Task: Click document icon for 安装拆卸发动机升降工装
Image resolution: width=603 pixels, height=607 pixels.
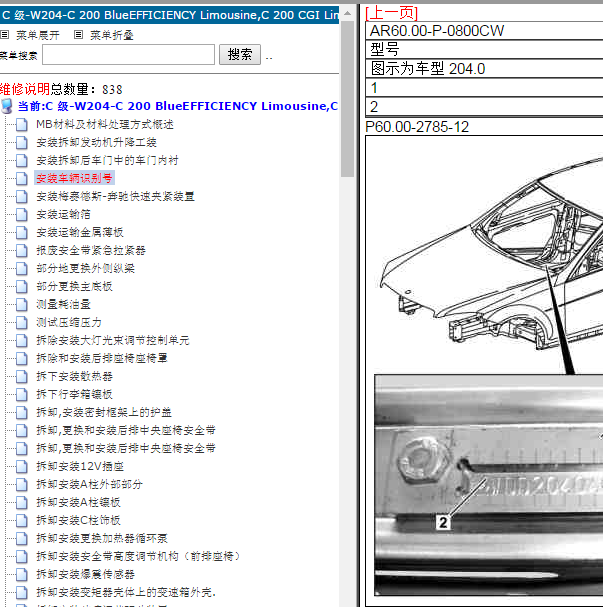Action: [22, 142]
